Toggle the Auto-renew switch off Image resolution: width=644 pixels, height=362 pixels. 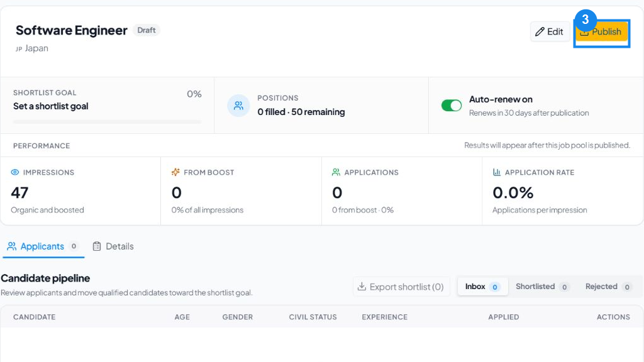tap(452, 106)
